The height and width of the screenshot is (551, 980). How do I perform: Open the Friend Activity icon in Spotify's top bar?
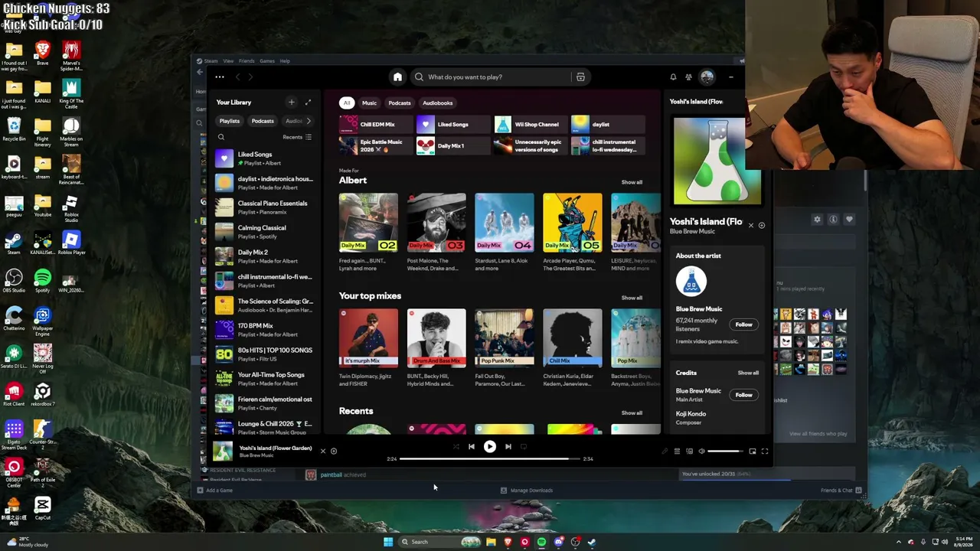pos(688,77)
